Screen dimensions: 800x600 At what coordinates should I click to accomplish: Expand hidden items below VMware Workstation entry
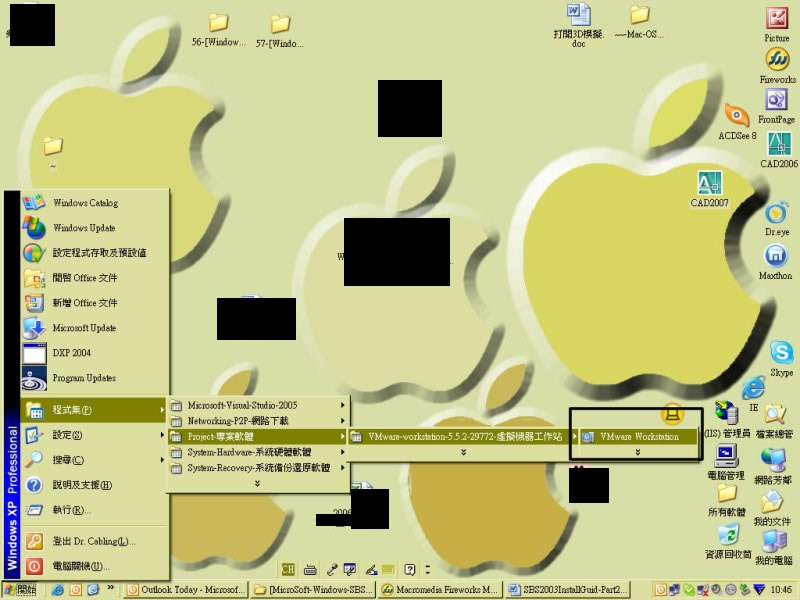638,452
